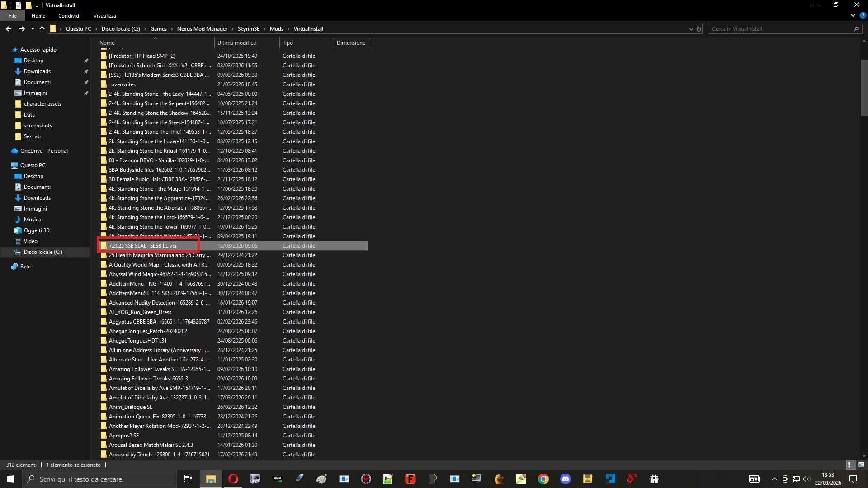
Task: Click the folder icon of _overwrites
Action: 104,84
